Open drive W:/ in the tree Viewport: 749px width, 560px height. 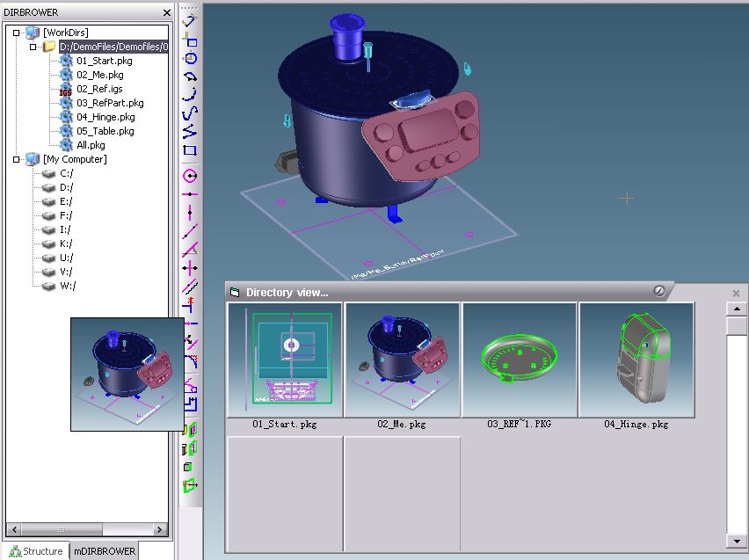point(68,286)
